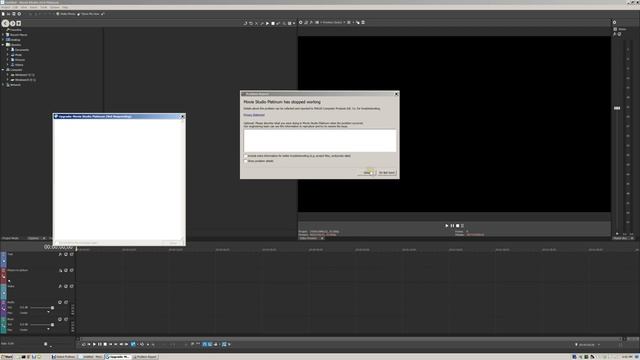This screenshot has height=360, width=640.
Task: Click the Windows Start button
Action: [x=7, y=357]
